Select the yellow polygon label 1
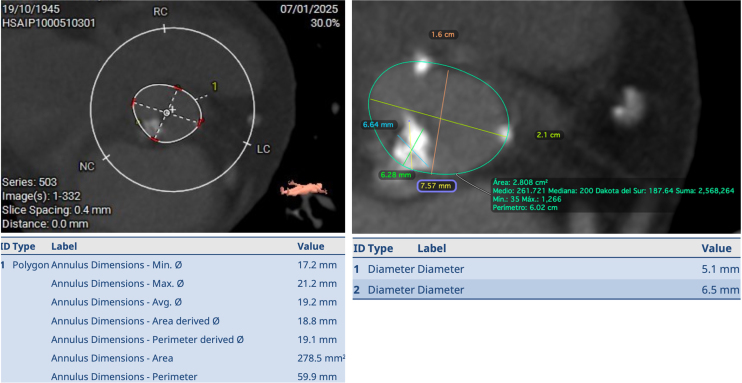The image size is (742, 383). pyautogui.click(x=214, y=86)
